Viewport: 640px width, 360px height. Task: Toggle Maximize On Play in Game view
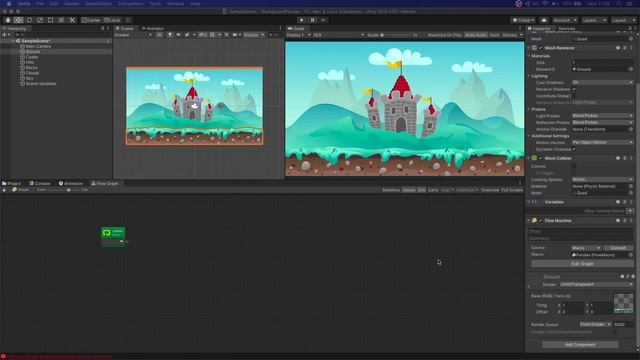point(444,35)
